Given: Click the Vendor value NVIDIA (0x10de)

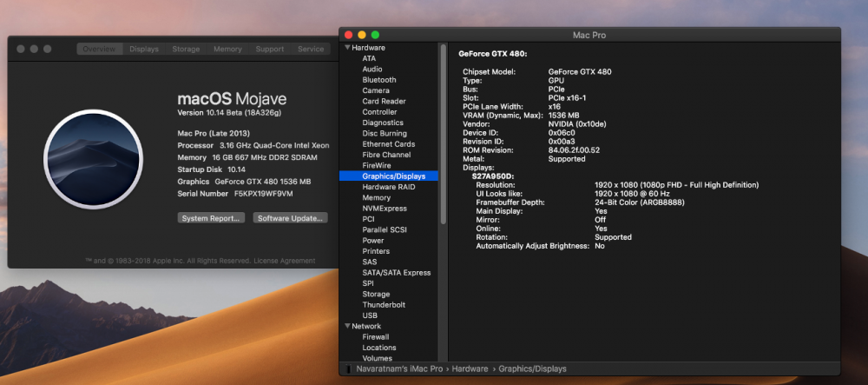Looking at the screenshot, I should [x=577, y=124].
